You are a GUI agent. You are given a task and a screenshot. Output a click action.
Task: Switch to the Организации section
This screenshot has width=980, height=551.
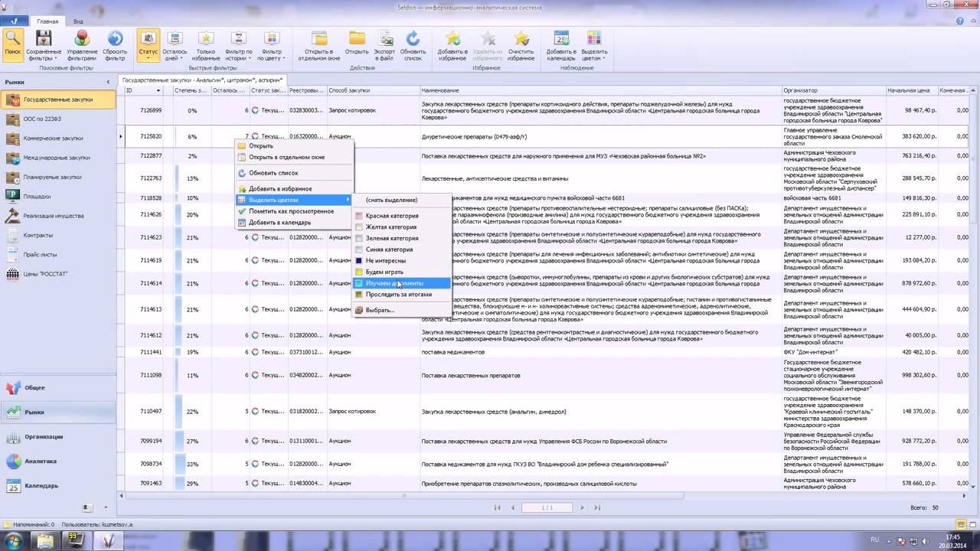click(x=58, y=437)
